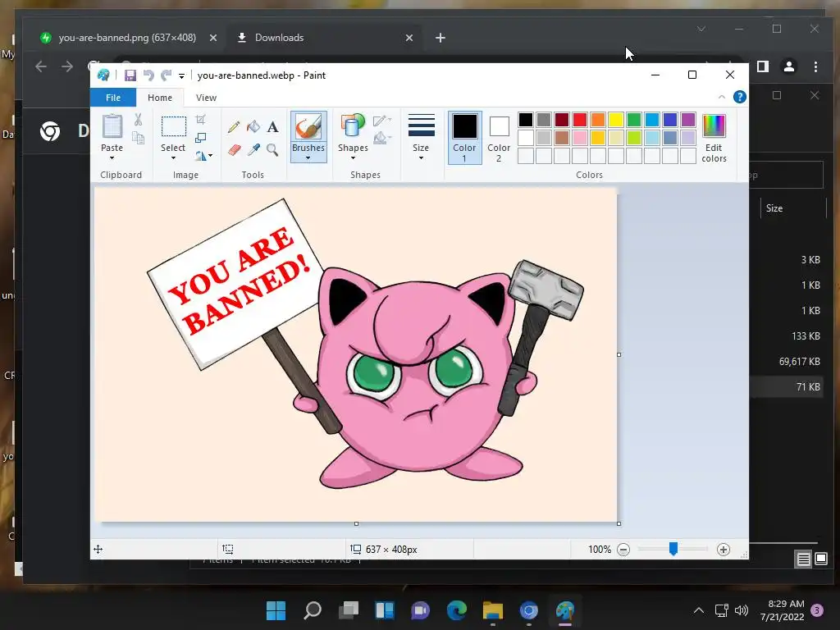Expand the Shapes dropdown arrow
The image size is (840, 630).
[x=353, y=158]
